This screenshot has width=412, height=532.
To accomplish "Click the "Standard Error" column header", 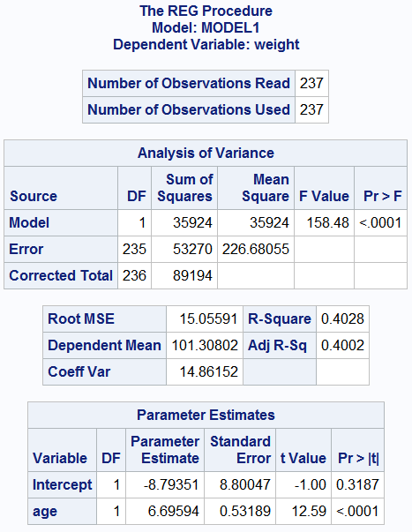I will [240, 450].
